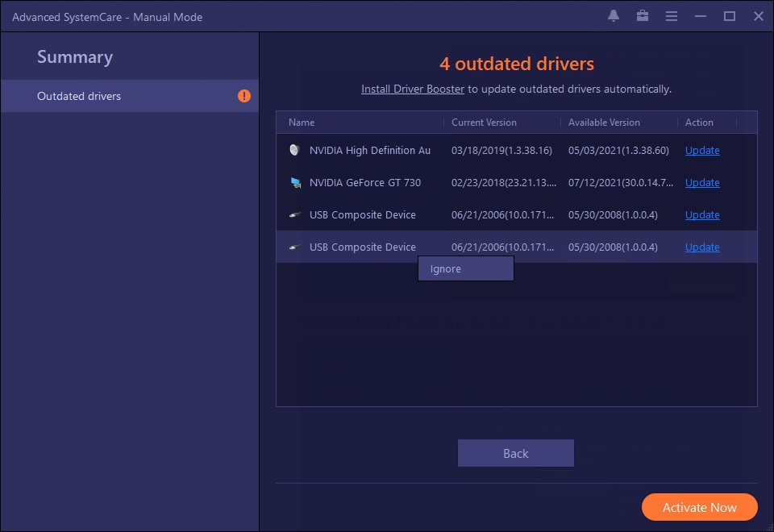Image resolution: width=774 pixels, height=532 pixels.
Task: Click the speaker icon for NVIDIA High Definition Au
Action: click(x=295, y=150)
